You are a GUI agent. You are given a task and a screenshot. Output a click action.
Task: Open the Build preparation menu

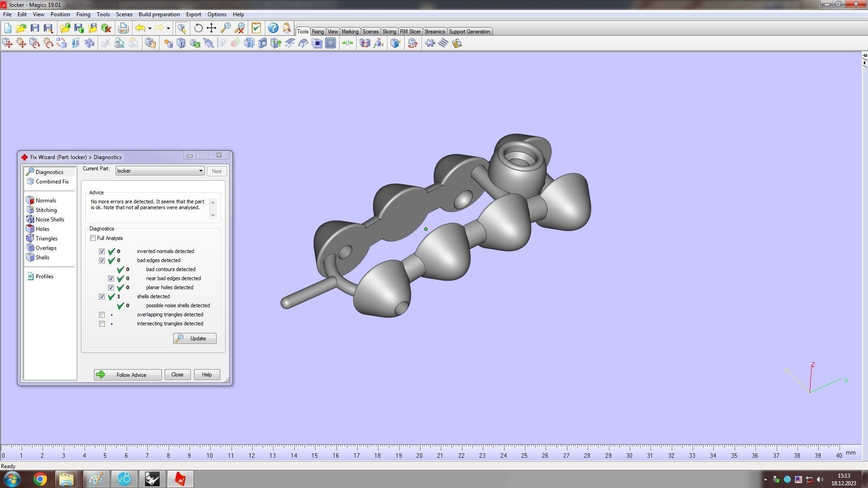[159, 14]
